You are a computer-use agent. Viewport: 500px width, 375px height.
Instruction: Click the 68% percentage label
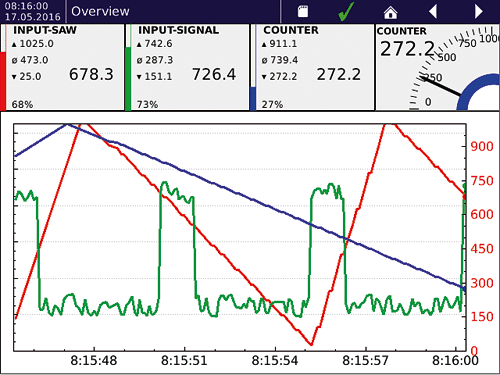(x=22, y=105)
